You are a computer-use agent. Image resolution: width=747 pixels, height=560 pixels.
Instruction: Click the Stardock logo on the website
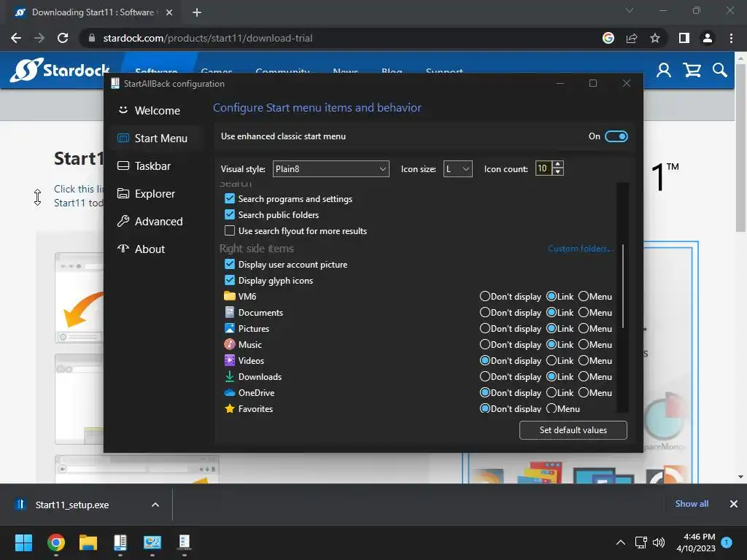(60, 70)
